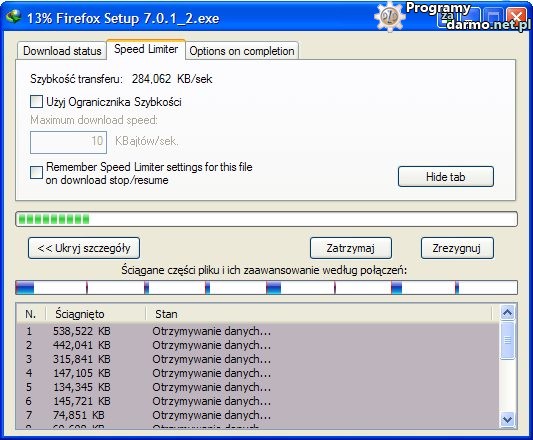Click the Hide tab button
The image size is (533, 440).
pyautogui.click(x=446, y=176)
